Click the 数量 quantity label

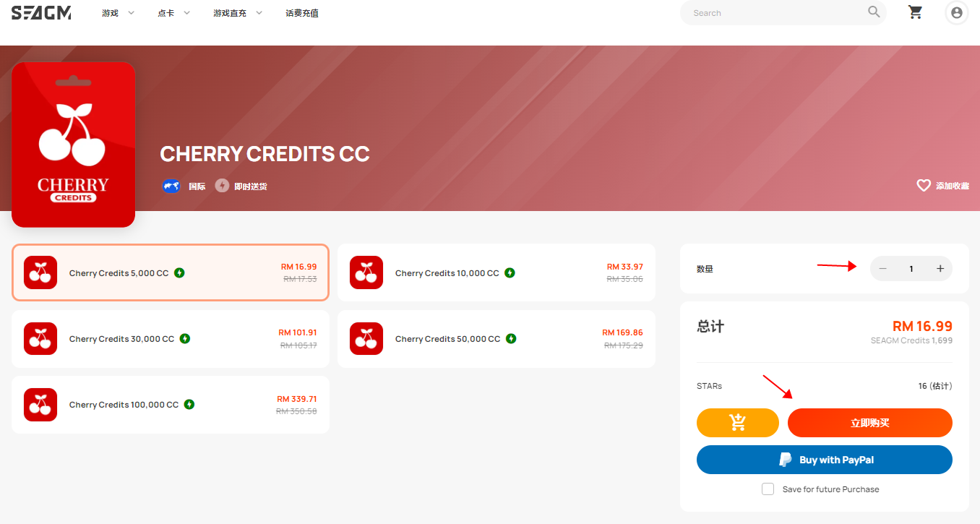705,269
